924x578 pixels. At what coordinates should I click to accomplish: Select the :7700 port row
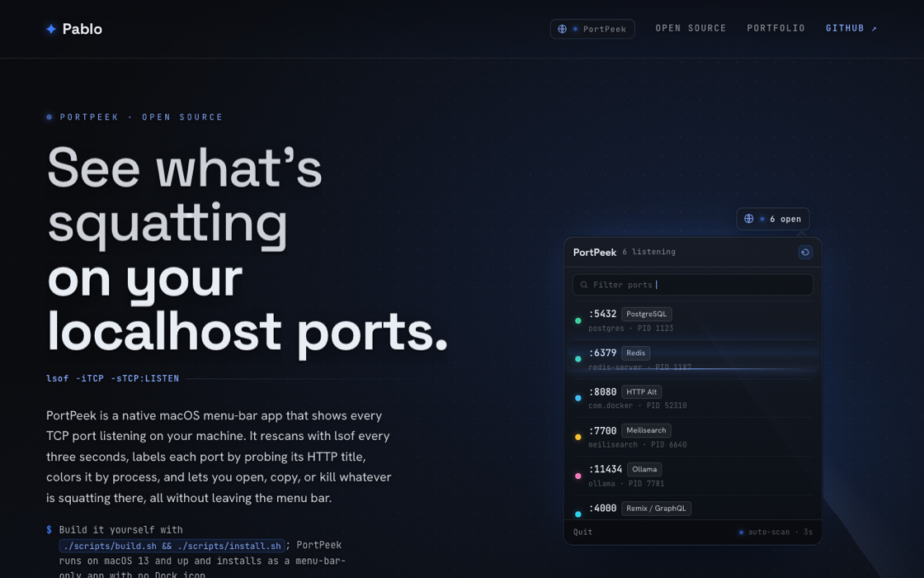[692, 437]
